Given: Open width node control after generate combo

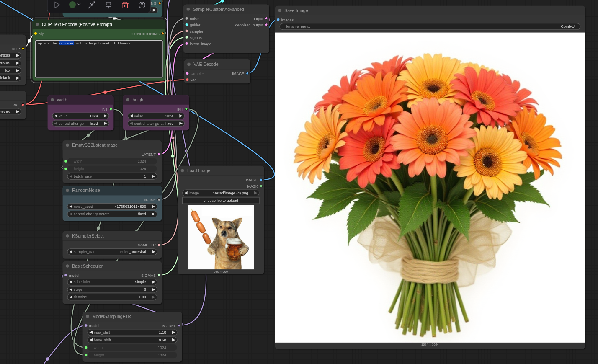Looking at the screenshot, I should pos(80,124).
